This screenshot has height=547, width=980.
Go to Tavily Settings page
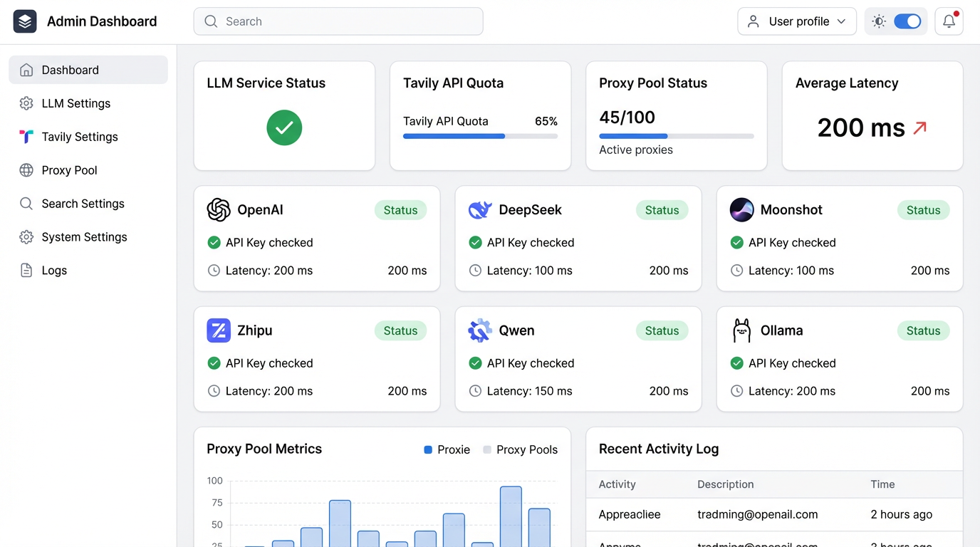tap(80, 137)
